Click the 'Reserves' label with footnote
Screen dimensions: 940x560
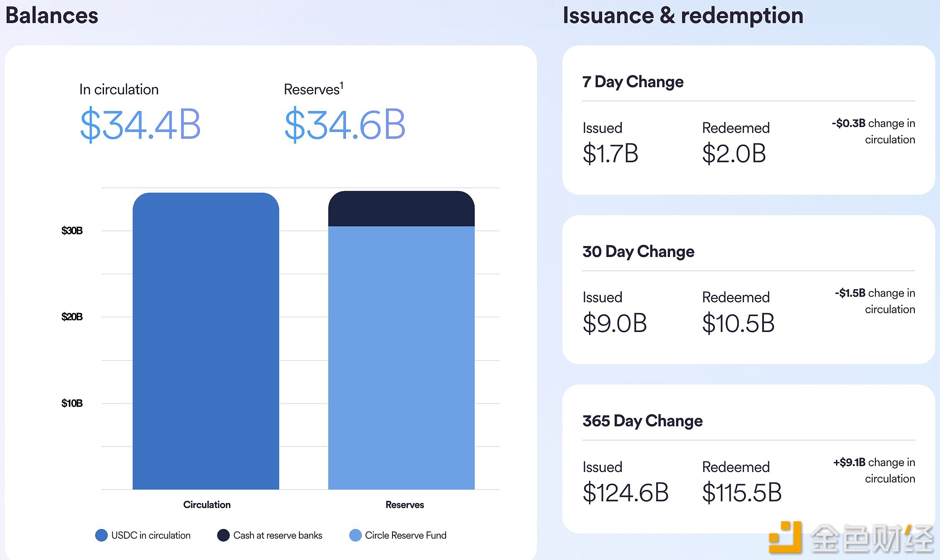[x=314, y=89]
